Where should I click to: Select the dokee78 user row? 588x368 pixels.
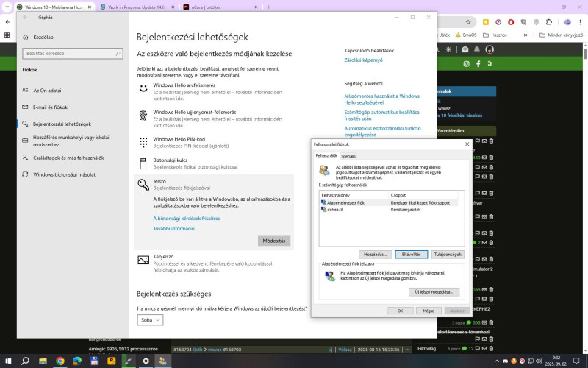point(391,210)
